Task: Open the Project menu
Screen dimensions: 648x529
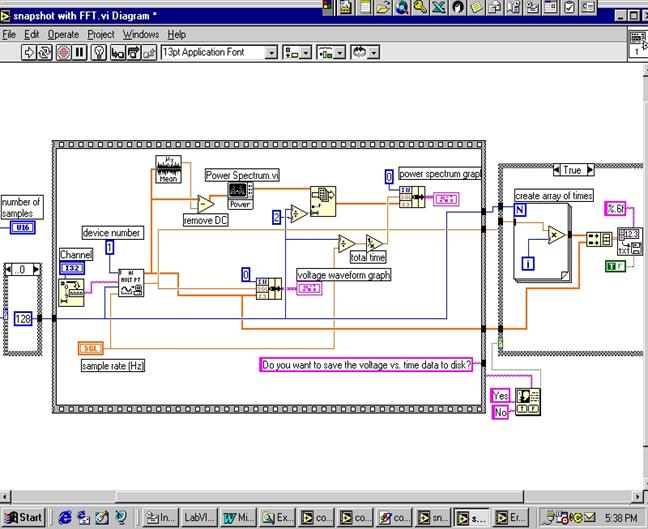Action: [101, 34]
